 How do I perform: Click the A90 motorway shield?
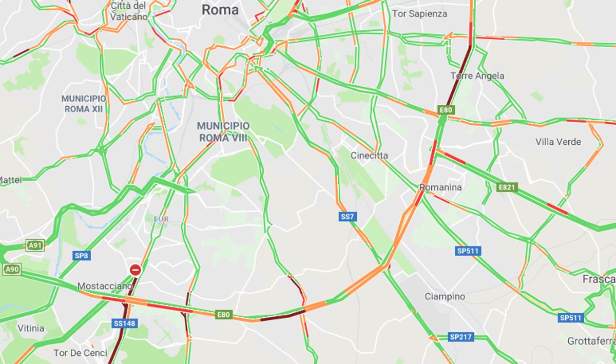[x=12, y=269]
